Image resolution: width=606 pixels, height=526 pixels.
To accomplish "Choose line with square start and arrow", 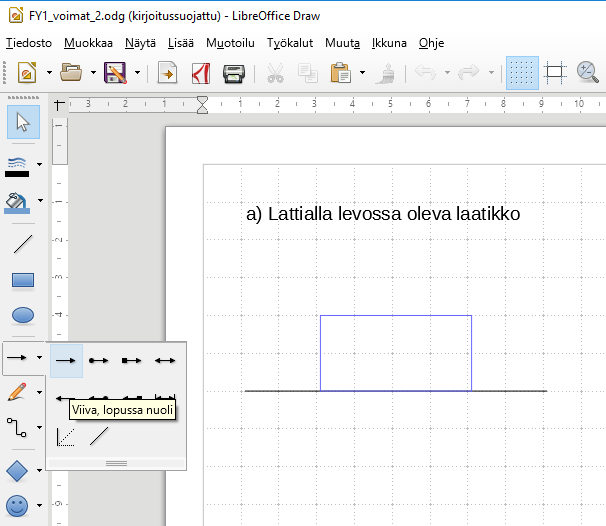I will coord(132,361).
